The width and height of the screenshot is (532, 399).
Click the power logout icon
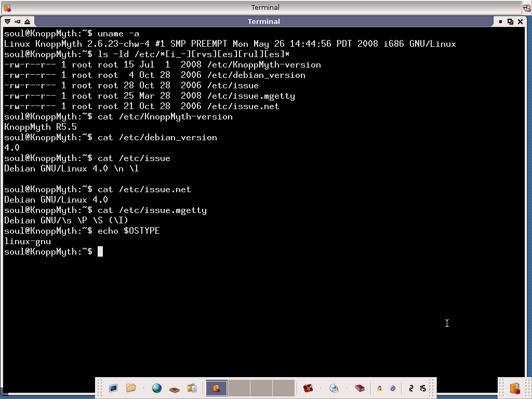coord(393,388)
